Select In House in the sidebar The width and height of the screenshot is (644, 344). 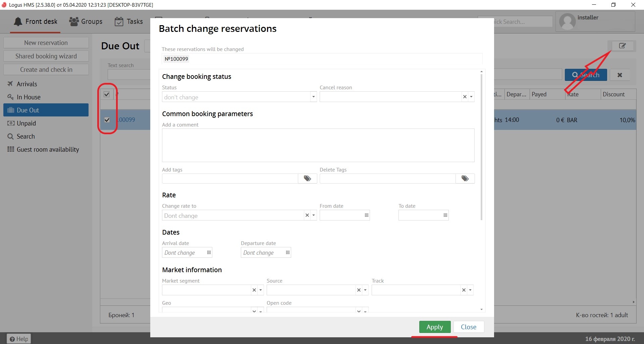click(x=29, y=97)
